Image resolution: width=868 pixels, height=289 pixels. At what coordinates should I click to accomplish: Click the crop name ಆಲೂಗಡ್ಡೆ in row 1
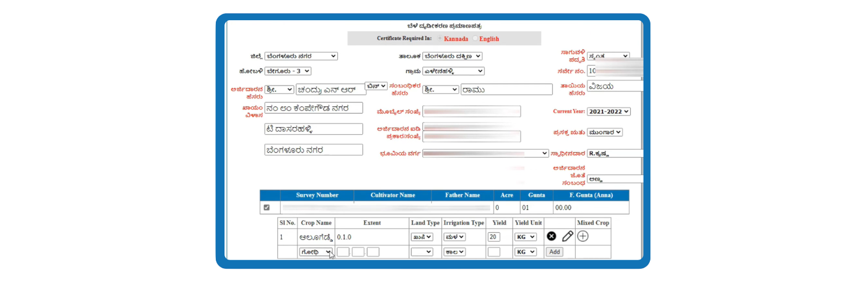pyautogui.click(x=316, y=237)
